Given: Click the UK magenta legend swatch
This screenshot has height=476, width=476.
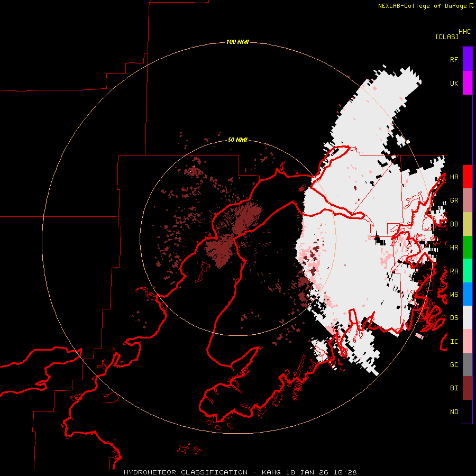Looking at the screenshot, I should 467,83.
